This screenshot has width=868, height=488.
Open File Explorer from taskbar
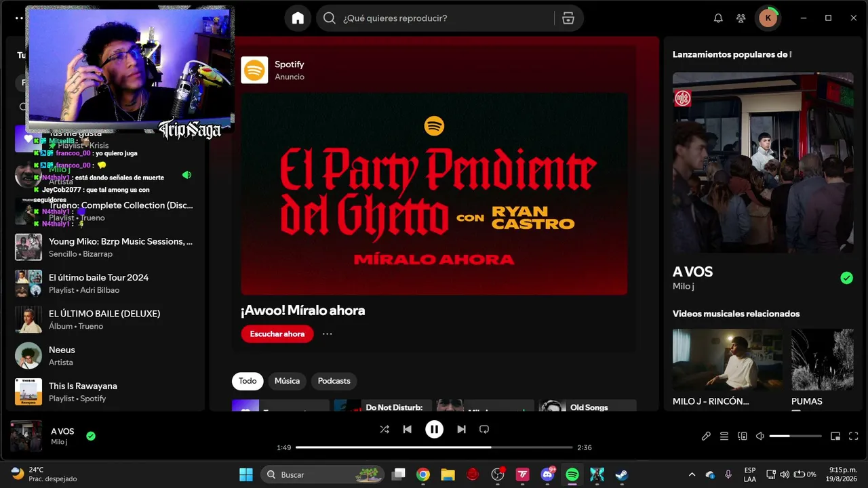(x=448, y=474)
